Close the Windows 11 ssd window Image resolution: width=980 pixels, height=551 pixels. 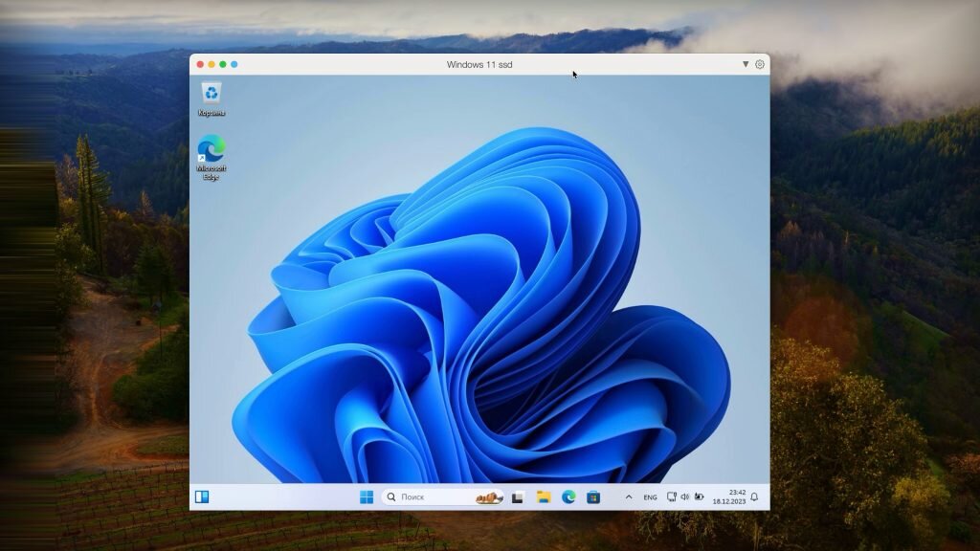click(200, 64)
